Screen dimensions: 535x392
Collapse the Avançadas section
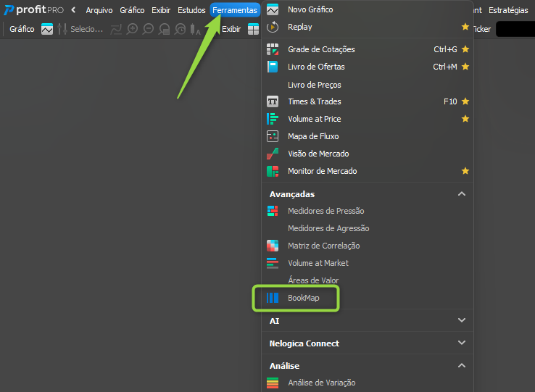(461, 193)
